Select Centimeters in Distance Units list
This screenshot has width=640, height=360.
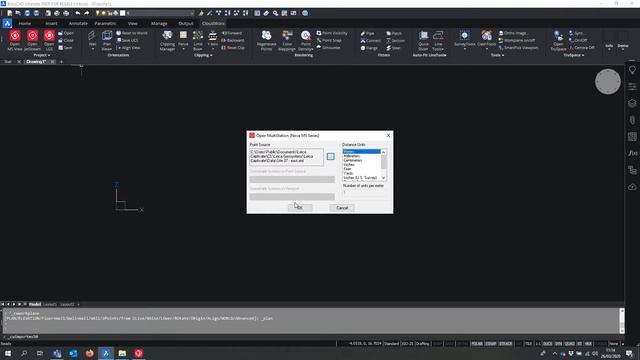tap(353, 160)
